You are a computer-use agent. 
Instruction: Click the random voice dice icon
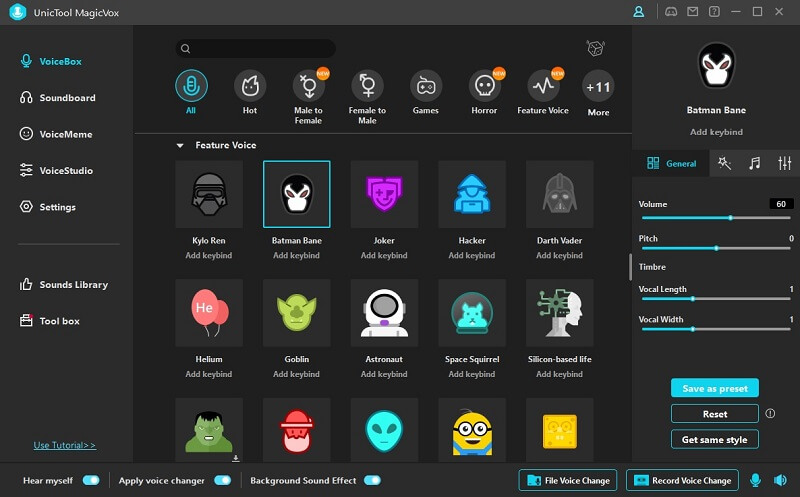(x=594, y=49)
